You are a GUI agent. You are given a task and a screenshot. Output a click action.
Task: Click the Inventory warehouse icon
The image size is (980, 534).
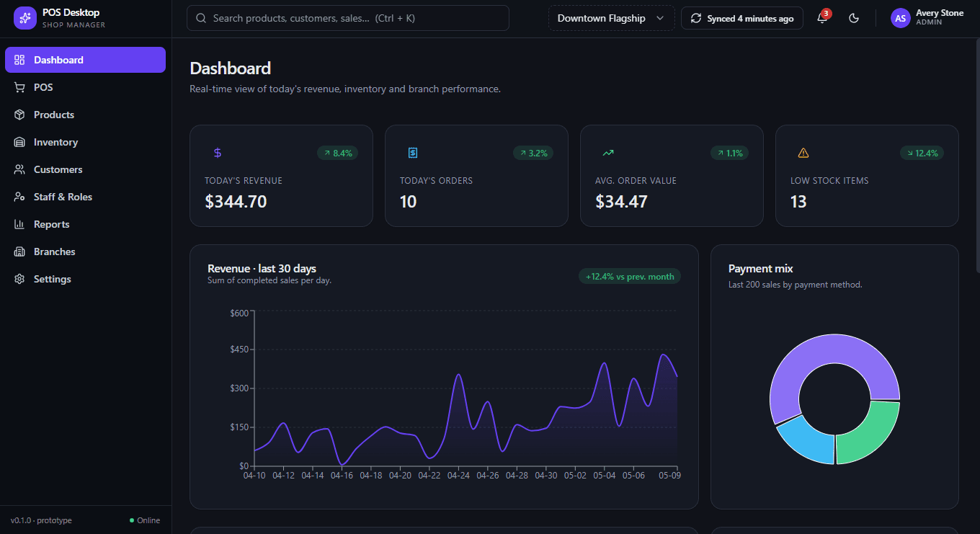point(19,142)
